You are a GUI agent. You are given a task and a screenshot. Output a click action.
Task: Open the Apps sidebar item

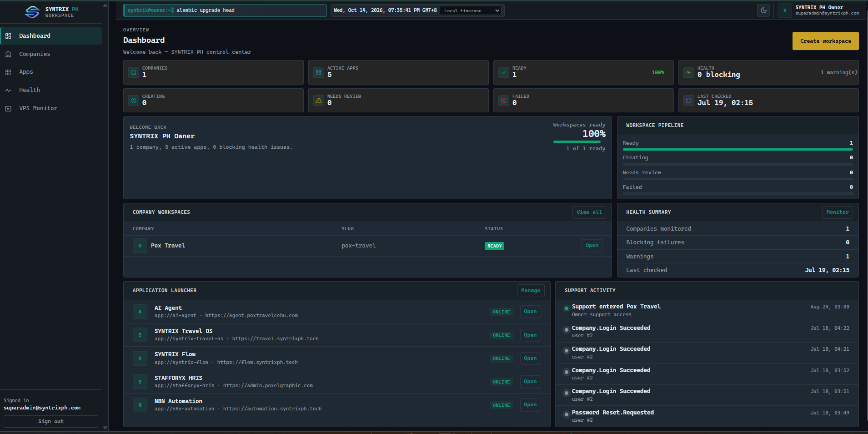tap(51, 72)
